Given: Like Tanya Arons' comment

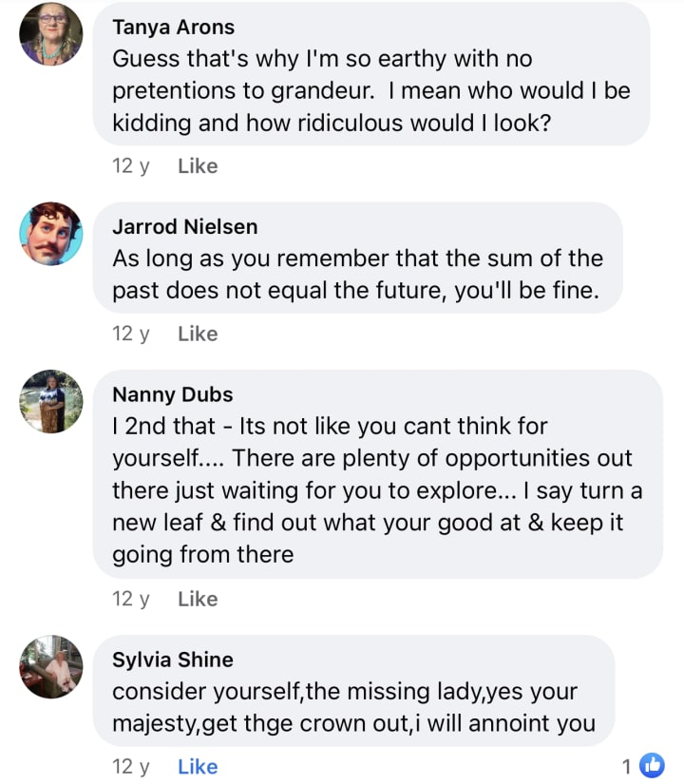Looking at the screenshot, I should [x=198, y=166].
